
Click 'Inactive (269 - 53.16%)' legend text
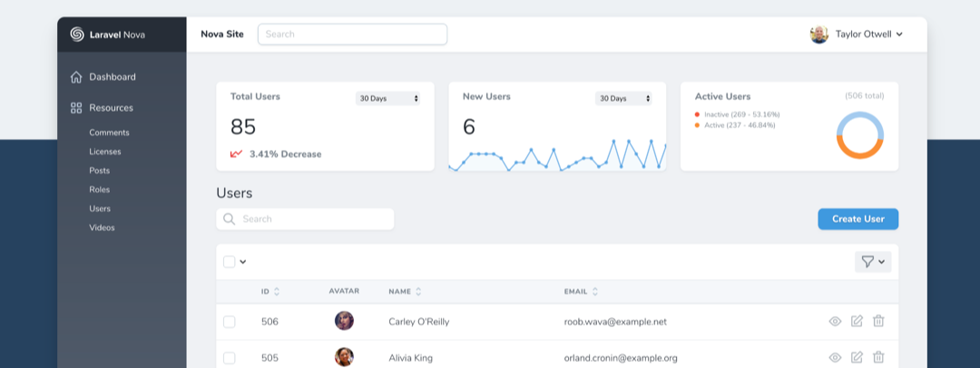tap(742, 114)
